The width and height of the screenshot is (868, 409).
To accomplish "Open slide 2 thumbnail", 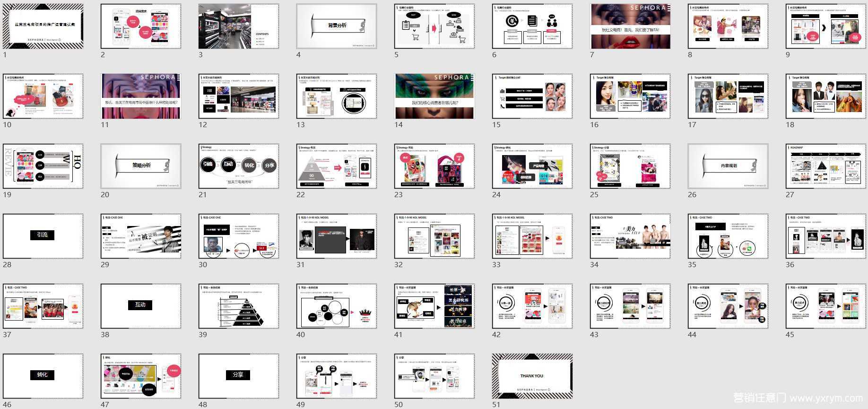I will click(141, 26).
